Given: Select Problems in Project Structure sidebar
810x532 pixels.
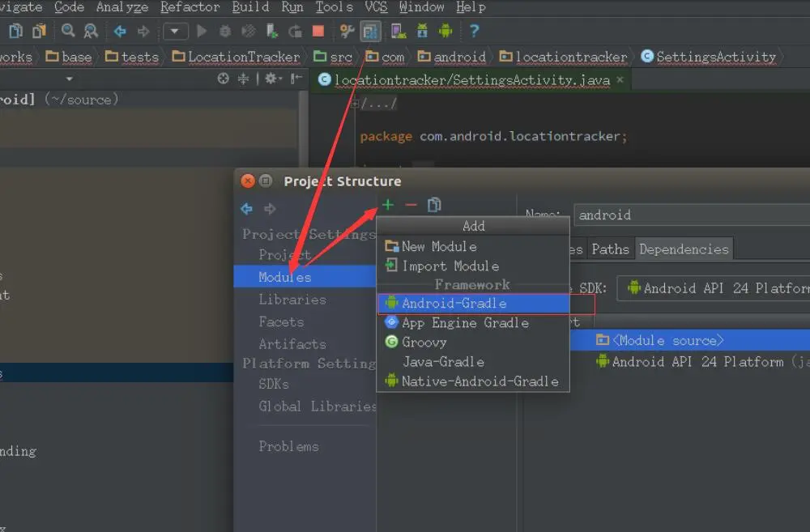Looking at the screenshot, I should click(x=289, y=446).
